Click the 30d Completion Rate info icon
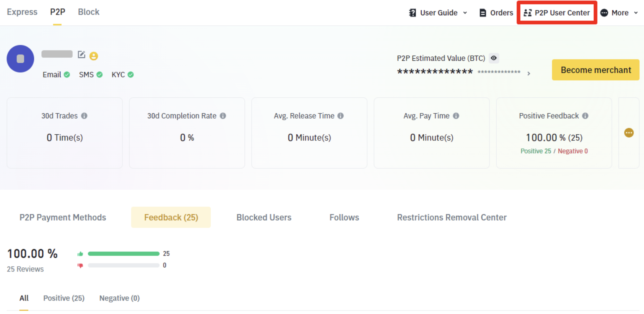The height and width of the screenshot is (314, 644). (223, 116)
